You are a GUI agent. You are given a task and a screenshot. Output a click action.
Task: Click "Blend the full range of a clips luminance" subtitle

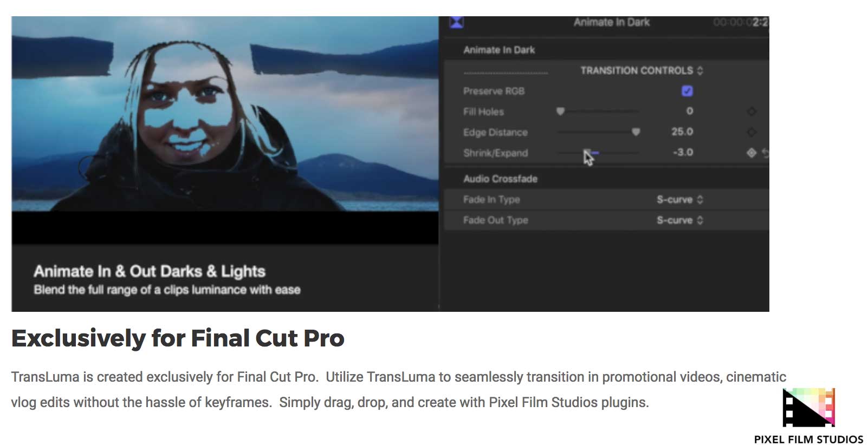[x=167, y=290]
